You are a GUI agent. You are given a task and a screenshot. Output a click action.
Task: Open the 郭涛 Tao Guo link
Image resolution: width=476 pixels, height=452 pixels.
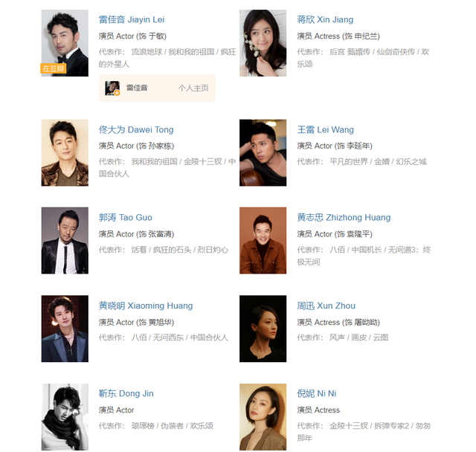[126, 218]
